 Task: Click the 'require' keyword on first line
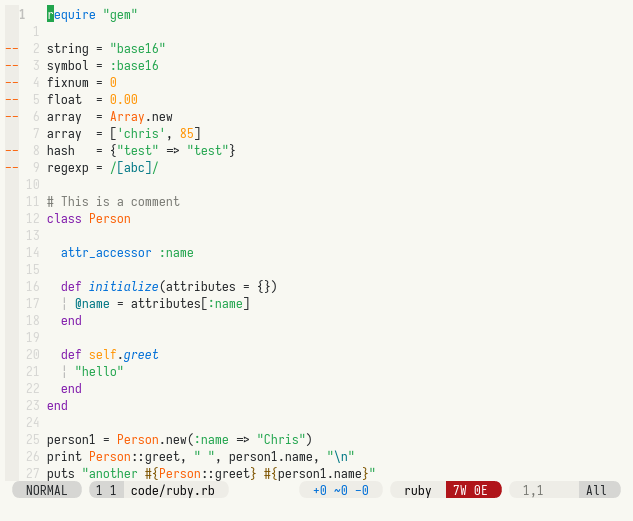(71, 15)
